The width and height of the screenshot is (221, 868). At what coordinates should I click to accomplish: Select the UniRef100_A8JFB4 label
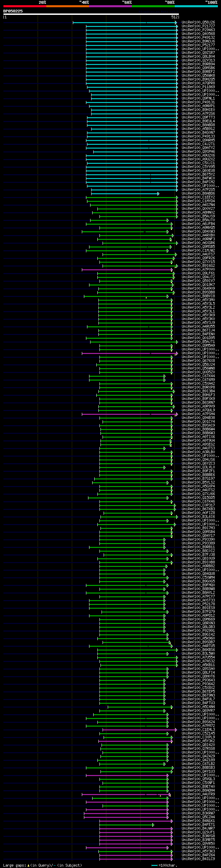point(198,224)
